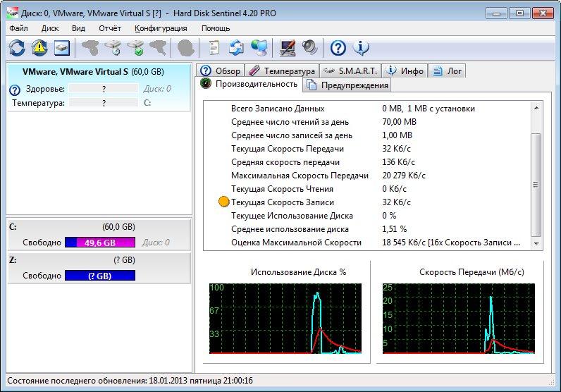
Task: Click the Z: drive free space bar (? GB)
Action: [100, 276]
